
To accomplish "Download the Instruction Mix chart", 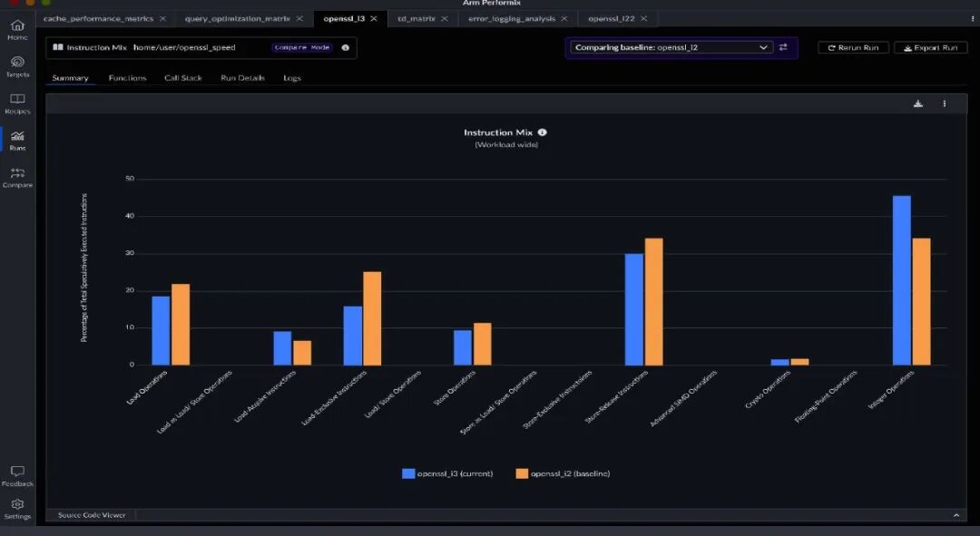I will click(918, 103).
